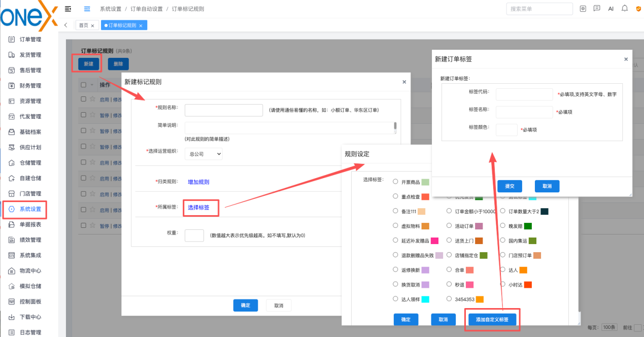Image resolution: width=644 pixels, height=337 pixels.
Task: Open the 系统设置 sidebar menu
Action: click(x=25, y=209)
